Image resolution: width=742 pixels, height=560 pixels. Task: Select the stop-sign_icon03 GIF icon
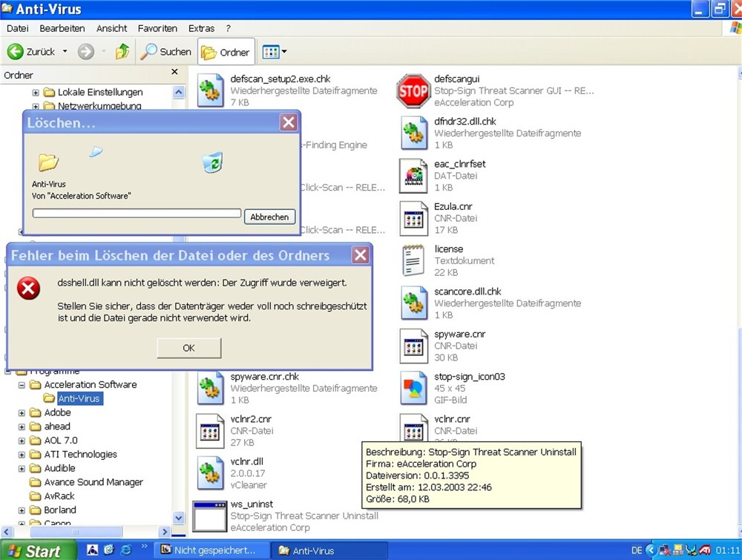pos(413,388)
